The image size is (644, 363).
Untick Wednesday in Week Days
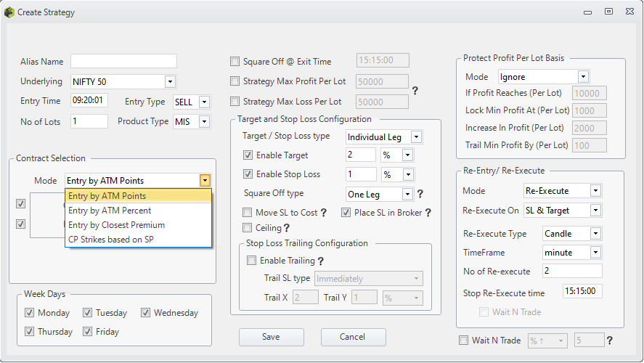145,313
